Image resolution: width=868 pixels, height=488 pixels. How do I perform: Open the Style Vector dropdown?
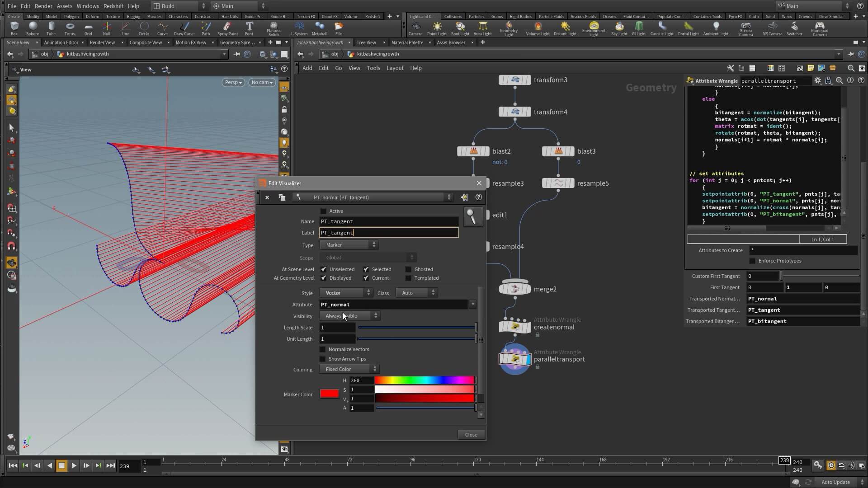click(x=346, y=293)
